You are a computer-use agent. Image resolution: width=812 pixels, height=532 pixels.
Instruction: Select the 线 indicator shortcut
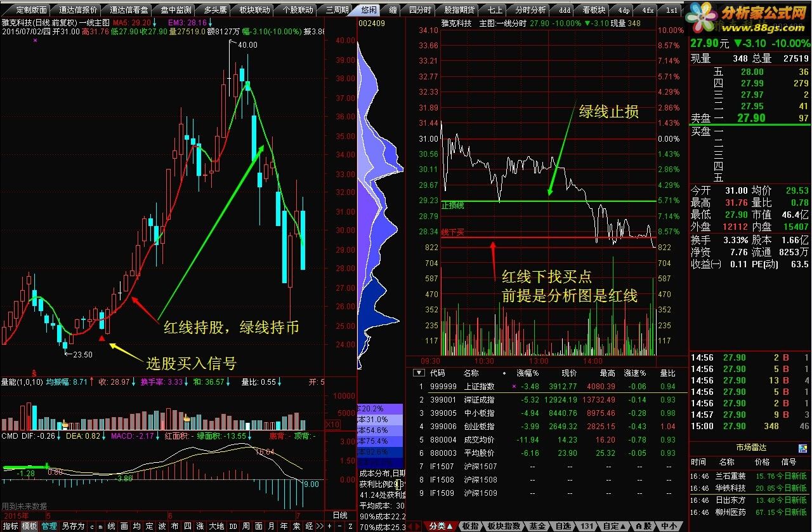[111, 526]
